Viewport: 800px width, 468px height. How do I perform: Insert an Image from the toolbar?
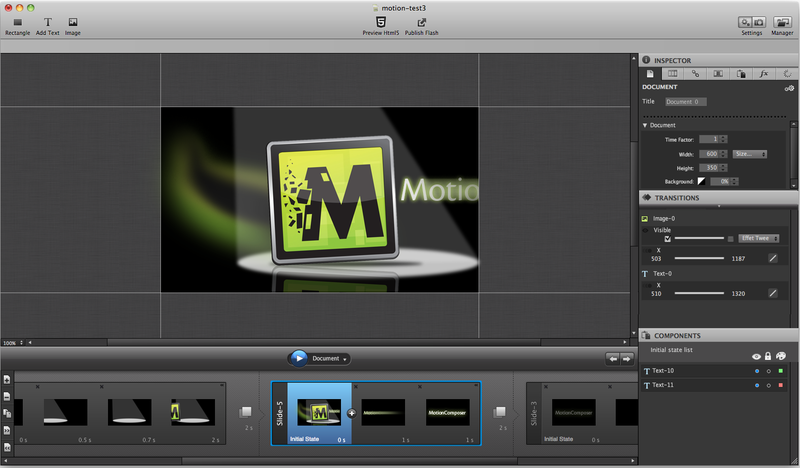[x=72, y=27]
